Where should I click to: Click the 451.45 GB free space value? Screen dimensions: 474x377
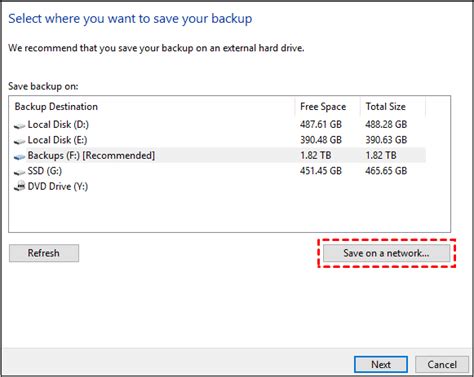(x=321, y=171)
